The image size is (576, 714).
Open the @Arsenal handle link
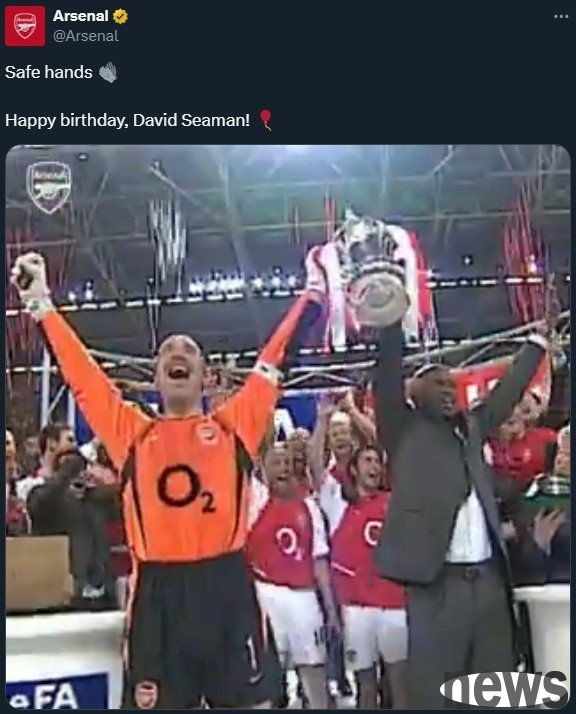coord(86,36)
